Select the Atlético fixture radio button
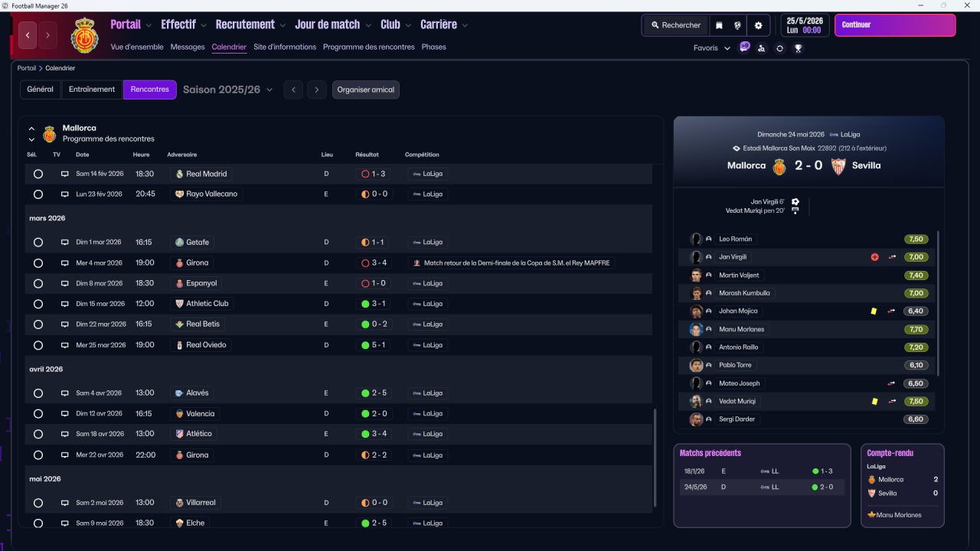Viewport: 980px width, 551px height. tap(38, 434)
